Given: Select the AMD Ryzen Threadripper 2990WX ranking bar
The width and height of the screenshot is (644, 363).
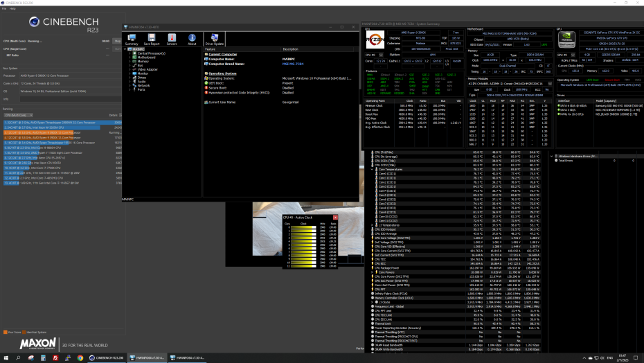Looking at the screenshot, I should point(62,123).
